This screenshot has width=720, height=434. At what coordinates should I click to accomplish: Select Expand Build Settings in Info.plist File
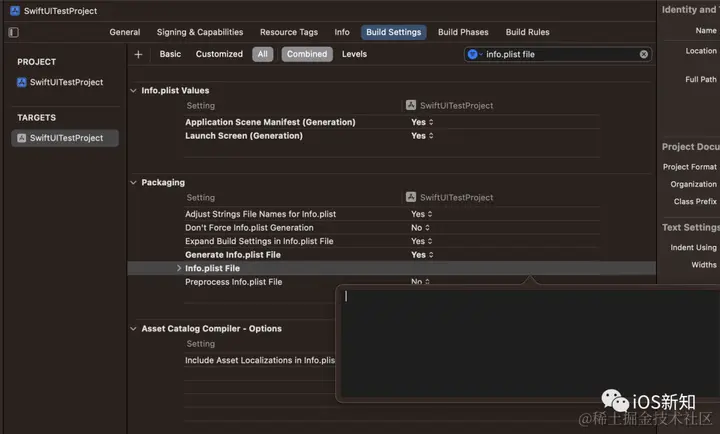[259, 241]
